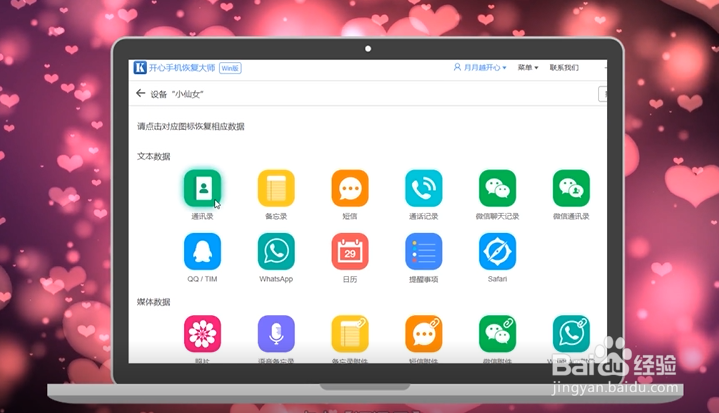This screenshot has width=719, height=413.
Task: Open the QQ / TIM recovery icon
Action: click(x=202, y=251)
